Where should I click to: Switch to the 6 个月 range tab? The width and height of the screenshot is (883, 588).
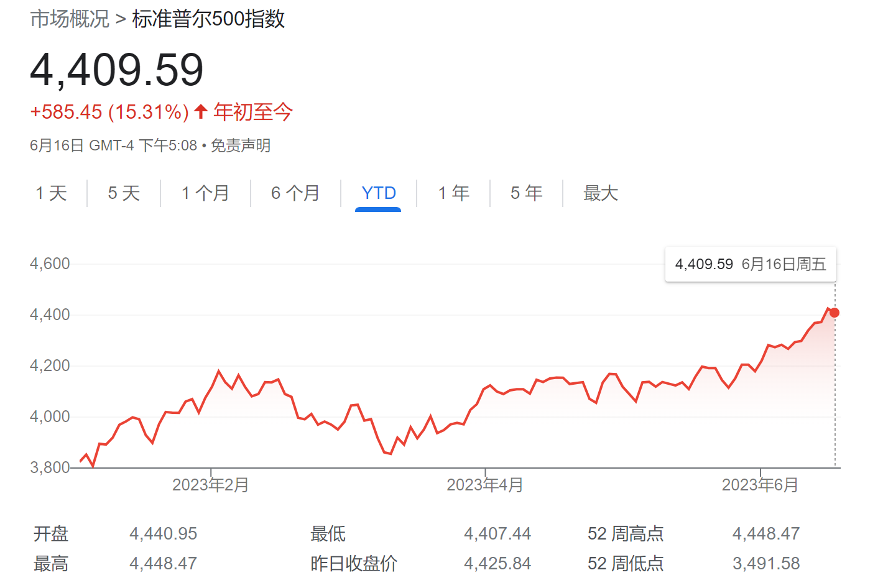295,193
